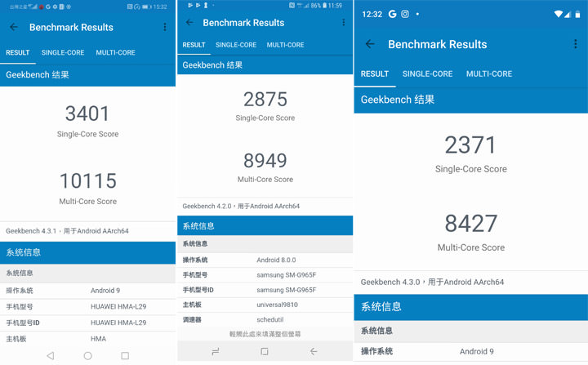Tap fullscreen hint text above Samsung navigation bar
588x365 pixels.
coord(265,334)
